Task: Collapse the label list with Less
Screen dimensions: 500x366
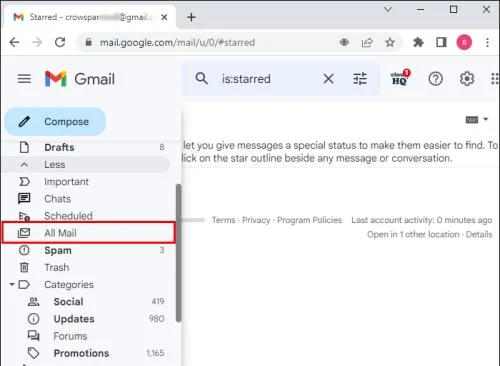Action: coord(86,164)
